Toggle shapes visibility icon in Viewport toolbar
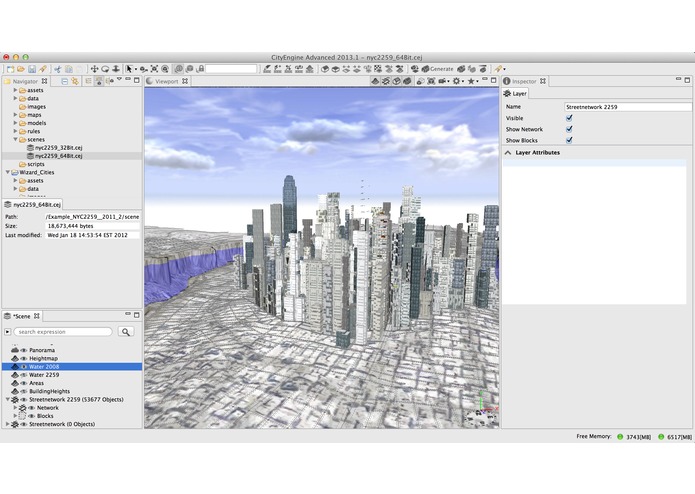The height and width of the screenshot is (494, 695). (396, 81)
